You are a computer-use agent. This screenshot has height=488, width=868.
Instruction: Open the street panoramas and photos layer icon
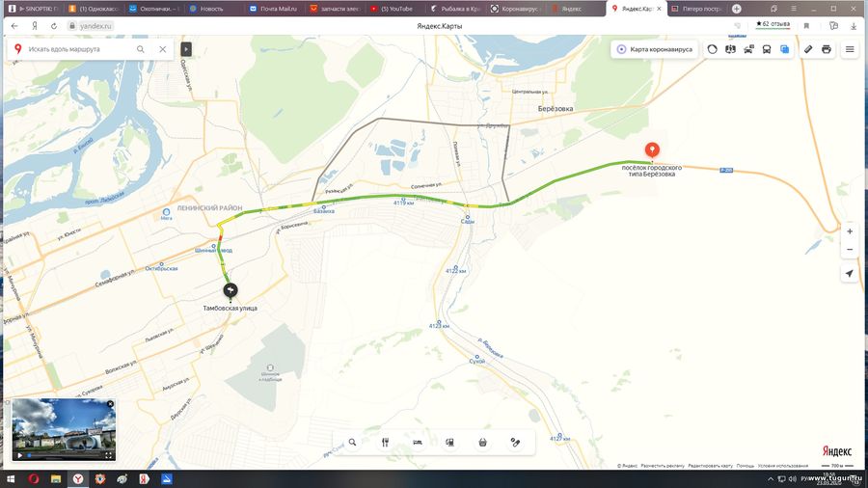pos(730,49)
